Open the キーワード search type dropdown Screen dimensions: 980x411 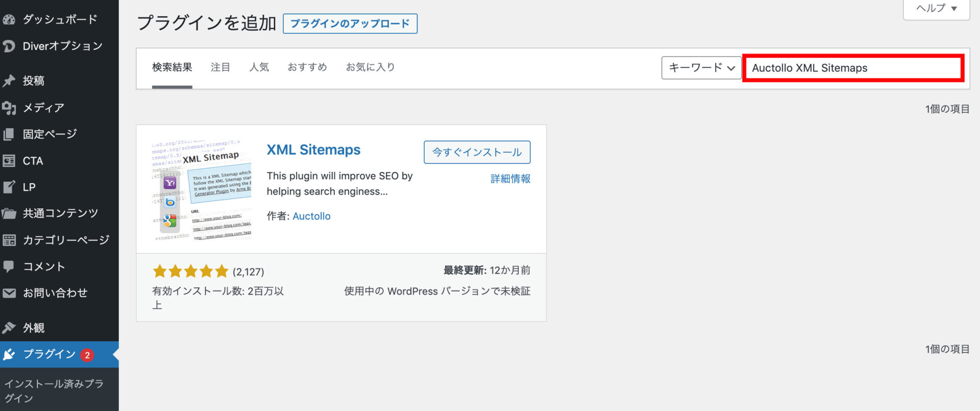click(701, 68)
